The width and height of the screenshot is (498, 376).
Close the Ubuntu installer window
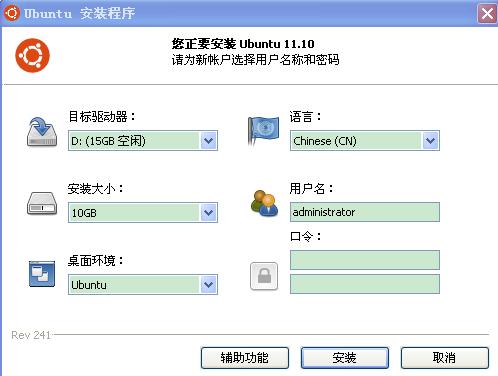[x=487, y=14]
